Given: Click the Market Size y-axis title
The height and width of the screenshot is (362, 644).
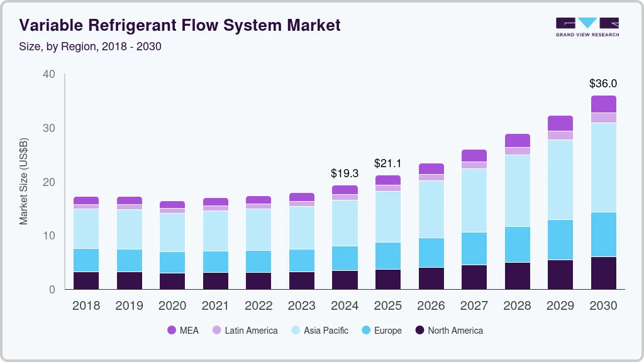Looking at the screenshot, I should pyautogui.click(x=23, y=181).
